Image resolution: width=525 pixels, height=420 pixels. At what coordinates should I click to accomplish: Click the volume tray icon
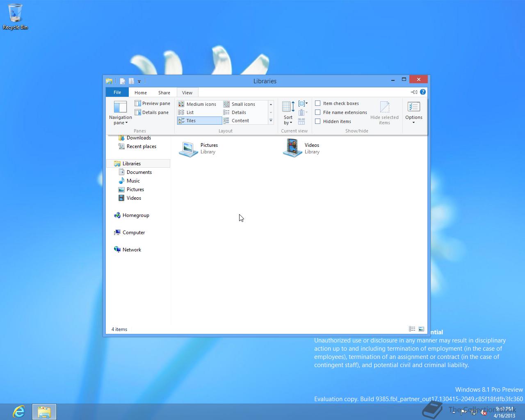pos(484,413)
